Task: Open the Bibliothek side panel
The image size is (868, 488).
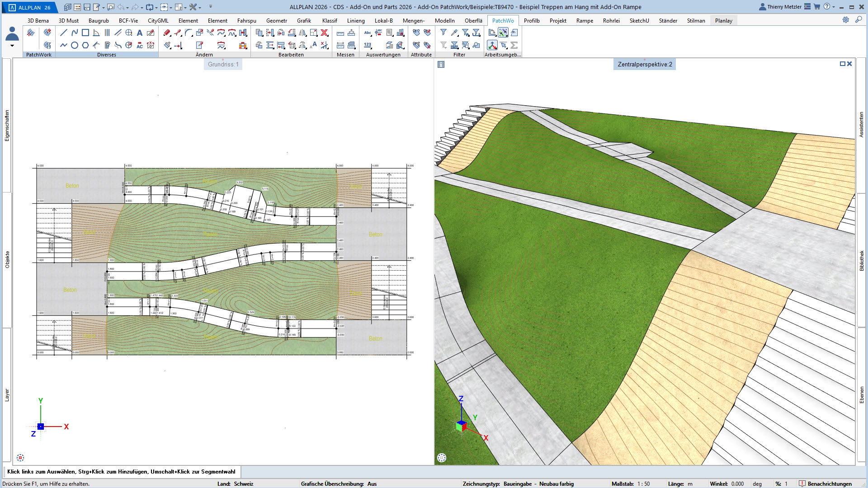Action: (x=862, y=260)
